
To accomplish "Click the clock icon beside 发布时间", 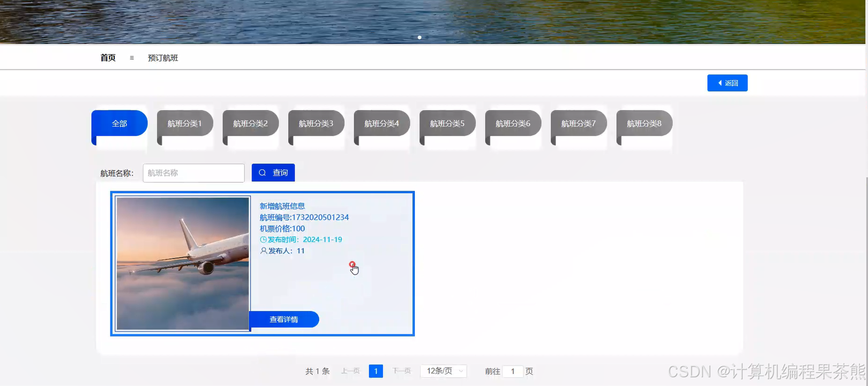I will [x=264, y=239].
